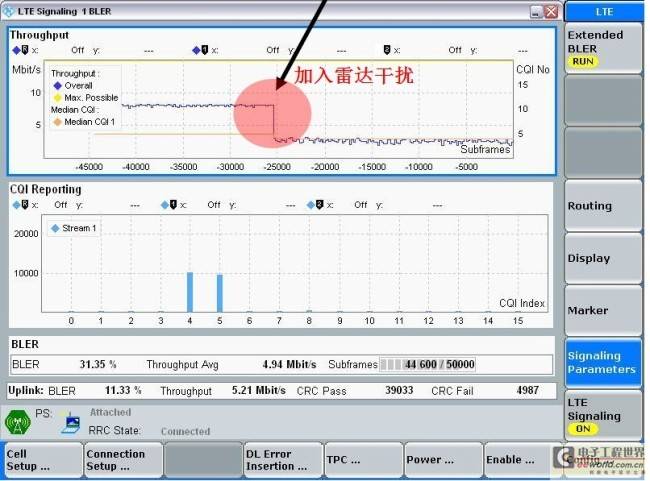This screenshot has width=650, height=481.
Task: Open the Marker softkey
Action: [x=603, y=310]
